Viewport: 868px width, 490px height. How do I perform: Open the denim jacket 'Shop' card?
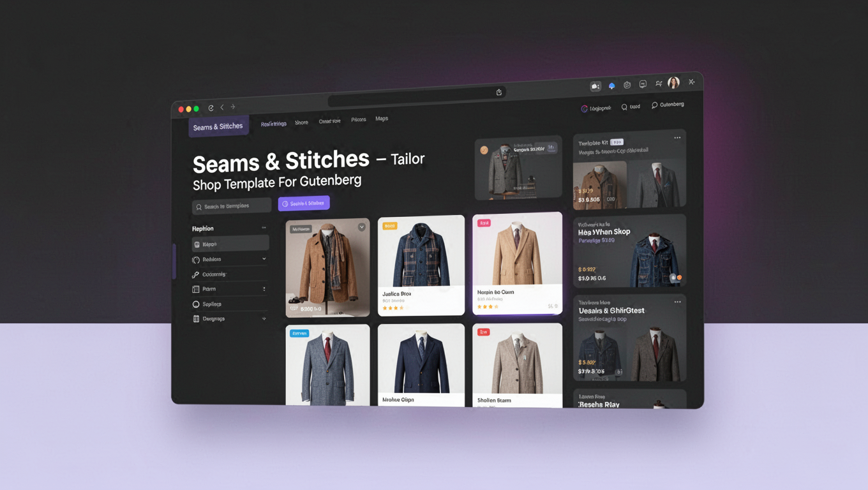point(629,251)
